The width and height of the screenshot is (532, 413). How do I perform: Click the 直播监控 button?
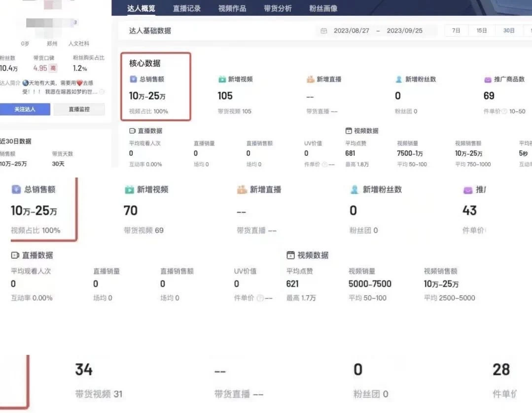[x=79, y=109]
